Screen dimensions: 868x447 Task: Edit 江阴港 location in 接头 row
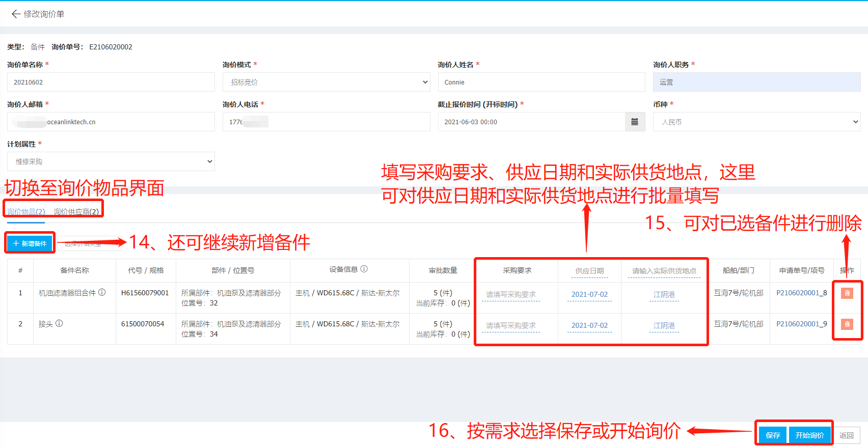[x=664, y=326]
